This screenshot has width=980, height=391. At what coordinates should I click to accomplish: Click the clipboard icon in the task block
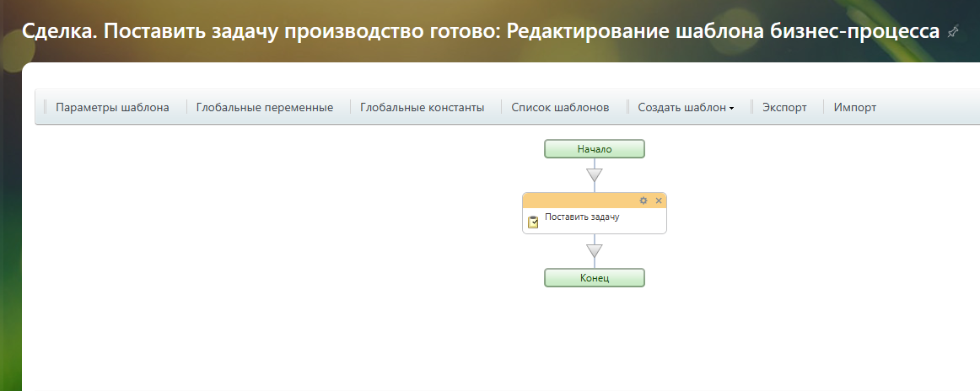533,222
